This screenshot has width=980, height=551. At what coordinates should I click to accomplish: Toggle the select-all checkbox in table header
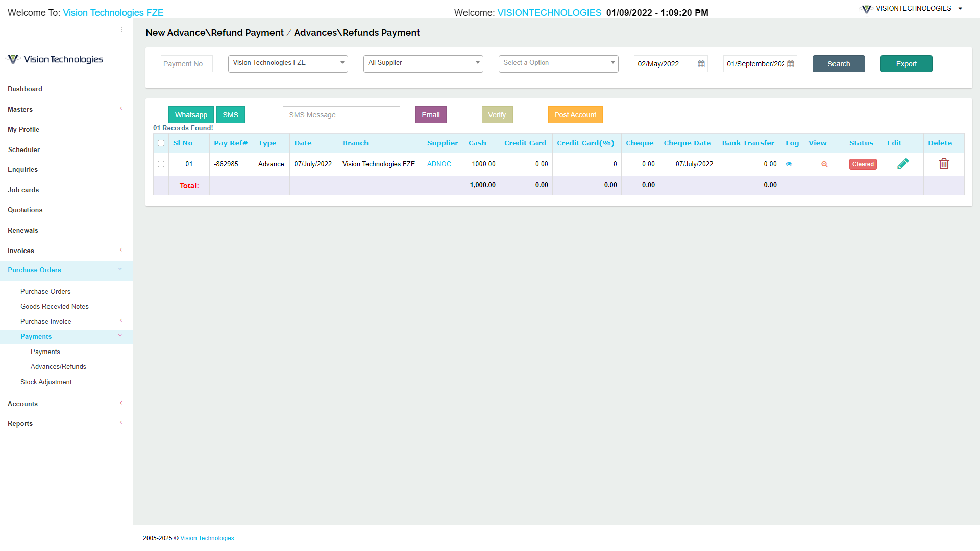click(161, 143)
